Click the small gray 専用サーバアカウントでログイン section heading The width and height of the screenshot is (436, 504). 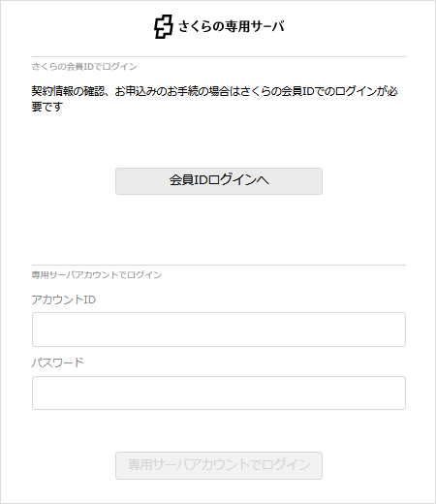(97, 275)
